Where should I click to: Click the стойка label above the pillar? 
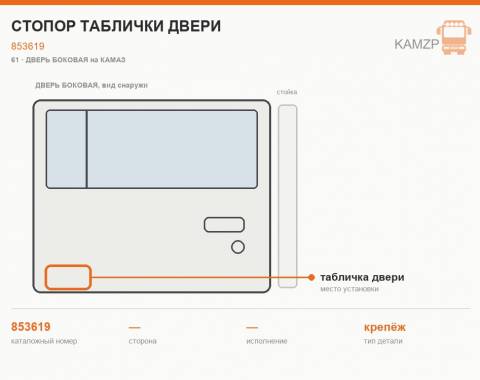287,92
